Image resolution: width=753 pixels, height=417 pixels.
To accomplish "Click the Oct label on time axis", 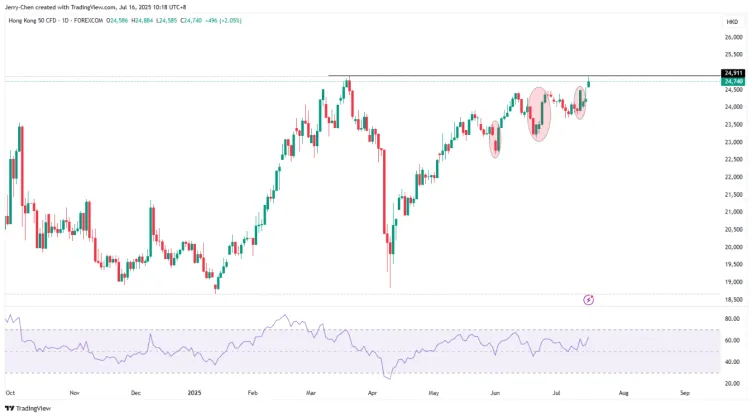I will tap(10, 394).
